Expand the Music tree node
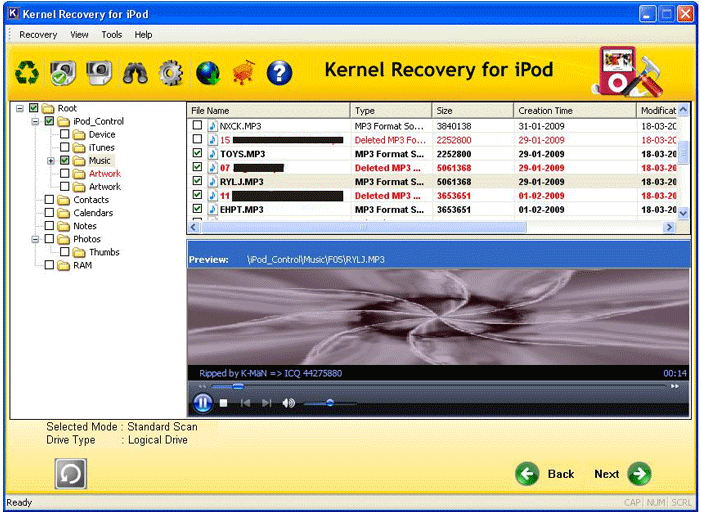 51,161
